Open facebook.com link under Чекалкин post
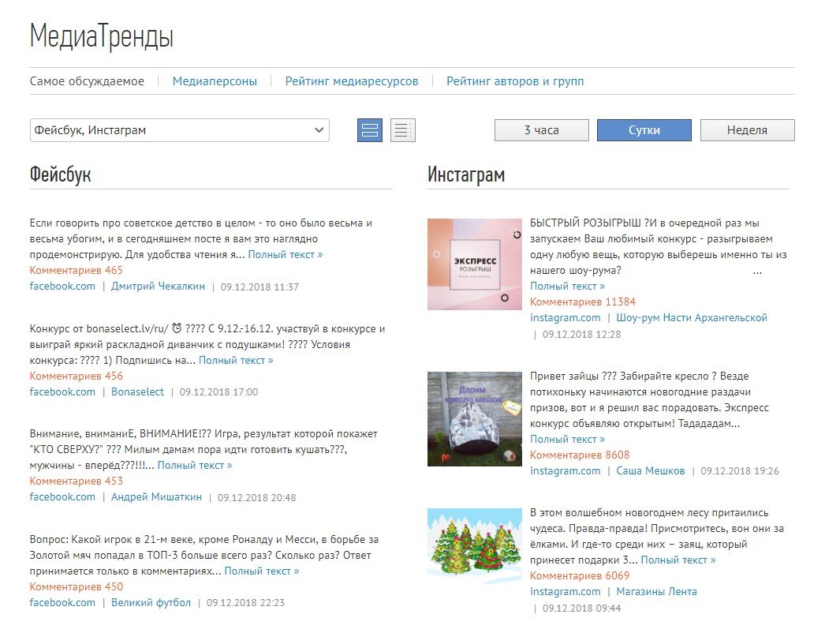Image resolution: width=840 pixels, height=633 pixels. [x=62, y=287]
